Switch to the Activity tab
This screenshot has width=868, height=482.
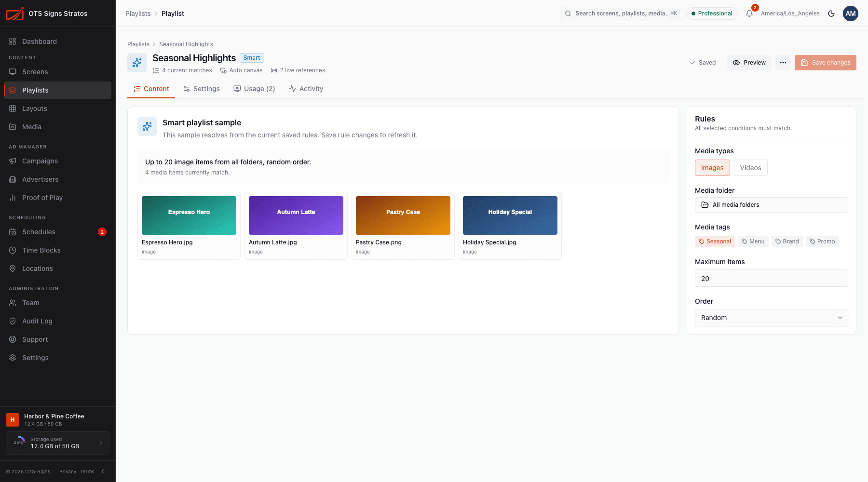pyautogui.click(x=306, y=89)
